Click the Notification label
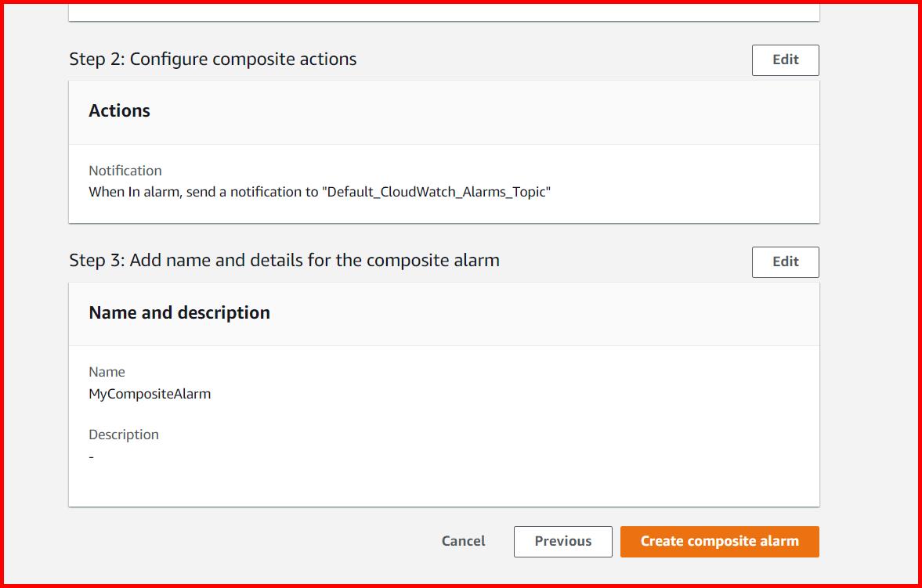Image resolution: width=922 pixels, height=588 pixels. click(125, 170)
